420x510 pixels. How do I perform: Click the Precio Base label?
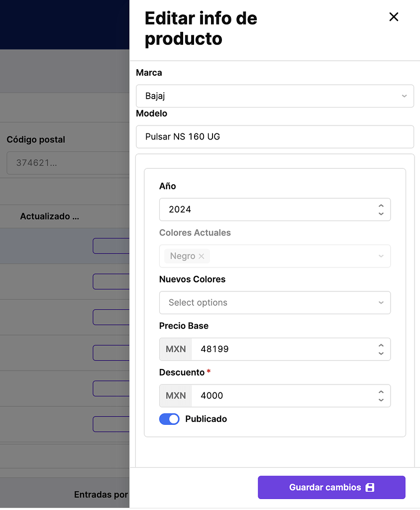point(184,326)
